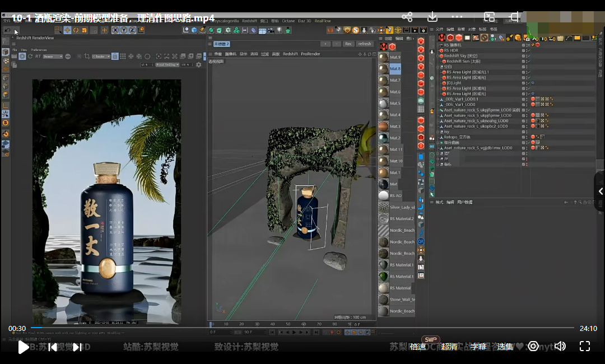Select the Mat.3 material sphere

[x=383, y=127]
